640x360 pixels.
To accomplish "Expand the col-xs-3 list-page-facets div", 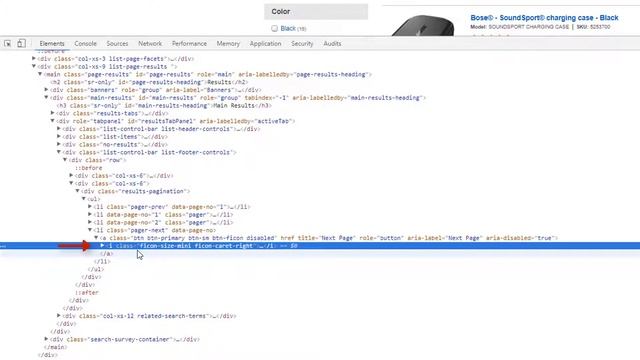I will click(34, 58).
